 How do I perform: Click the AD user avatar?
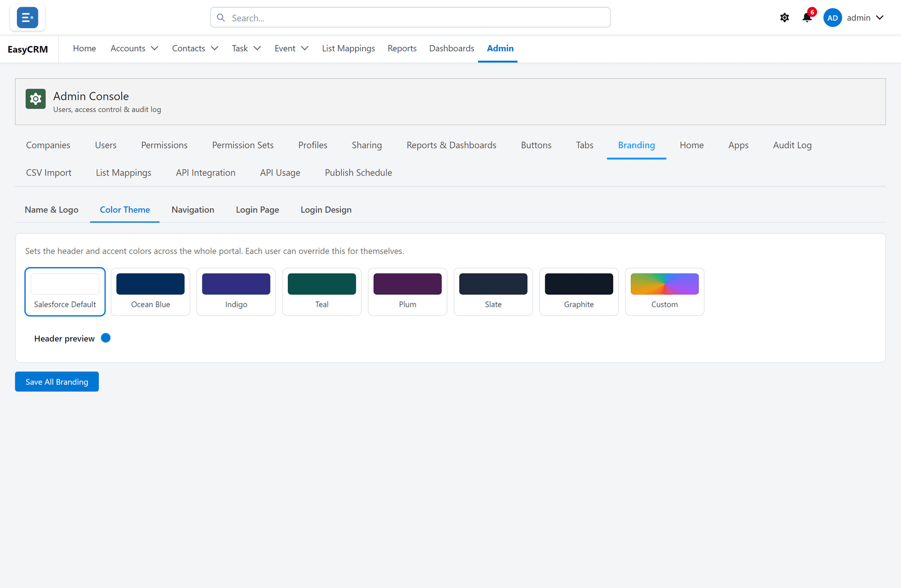point(832,18)
